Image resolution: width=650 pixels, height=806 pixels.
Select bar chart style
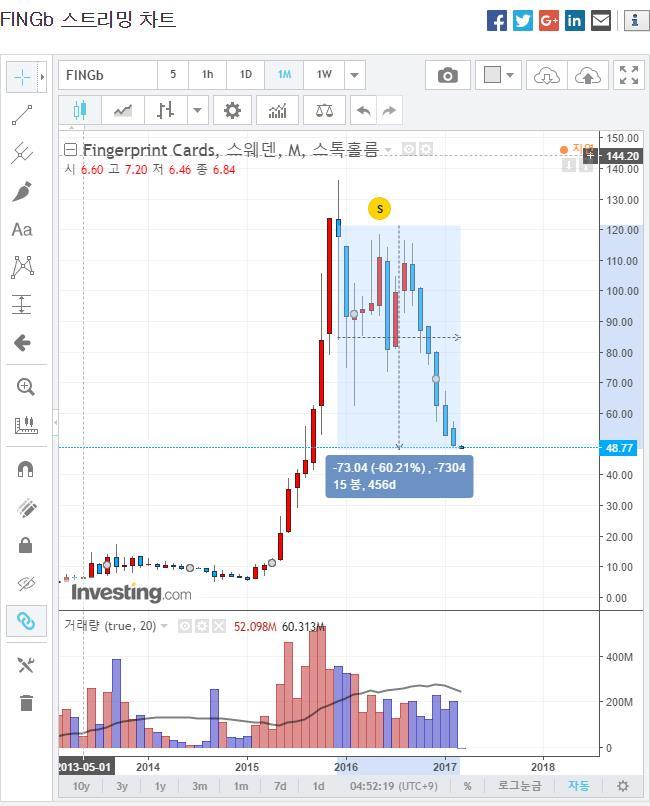(x=165, y=110)
